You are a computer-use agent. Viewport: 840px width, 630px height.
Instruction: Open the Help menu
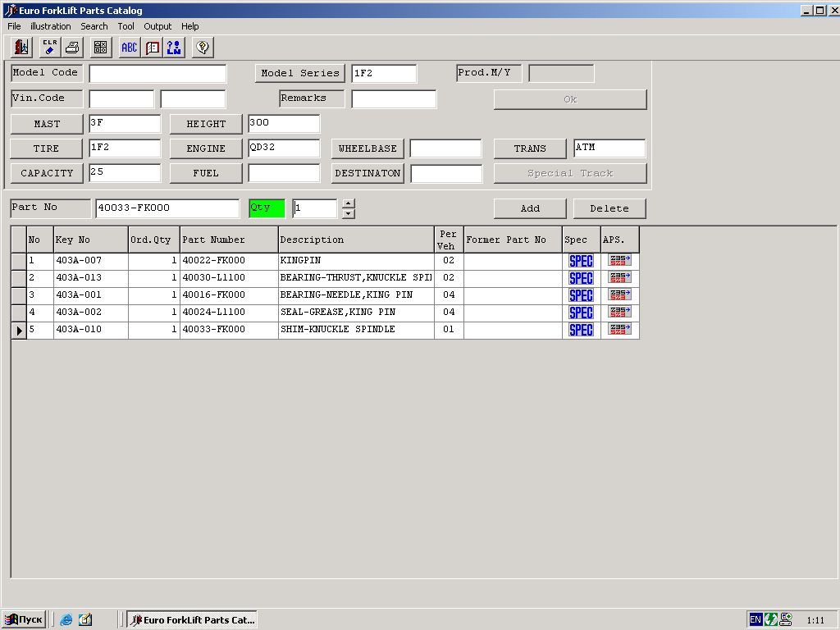click(x=189, y=26)
